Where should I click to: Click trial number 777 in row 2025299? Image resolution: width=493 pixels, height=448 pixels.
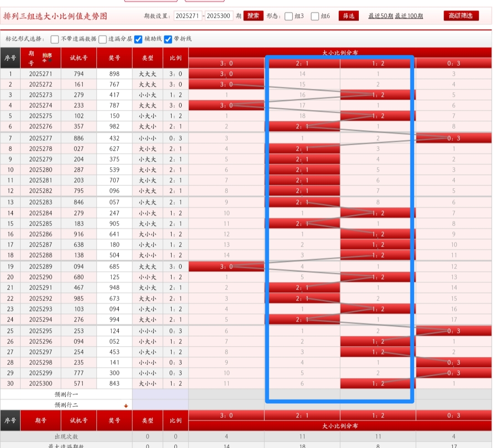pyautogui.click(x=79, y=373)
